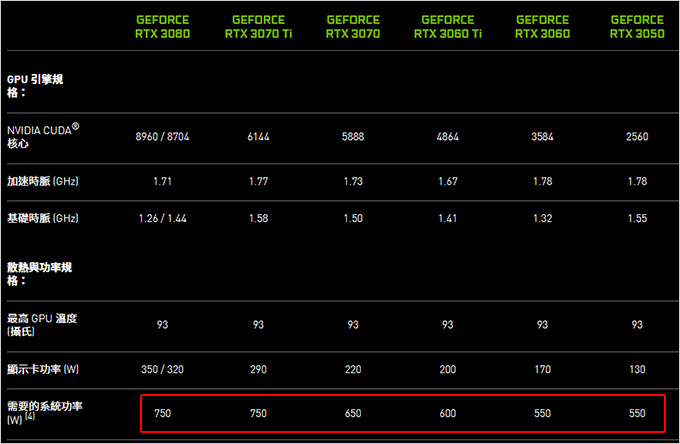680x444 pixels.
Task: Click the 顯示卡功率 (W) row label
Action: pyautogui.click(x=42, y=369)
